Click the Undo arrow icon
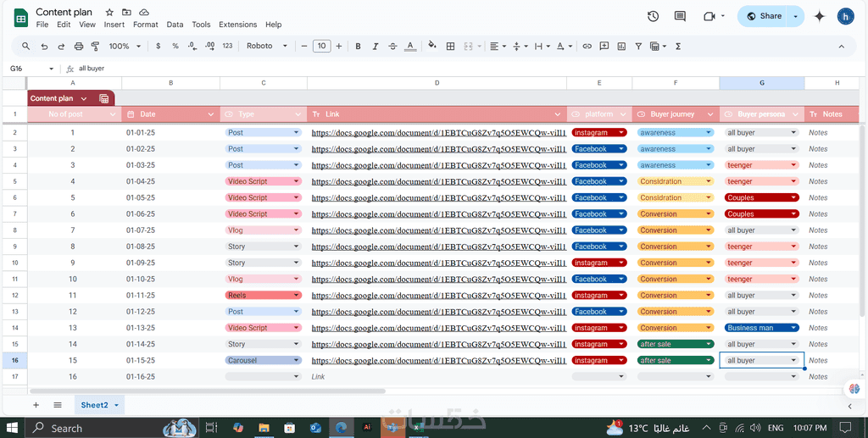Viewport: 868px width, 438px height. [x=44, y=47]
